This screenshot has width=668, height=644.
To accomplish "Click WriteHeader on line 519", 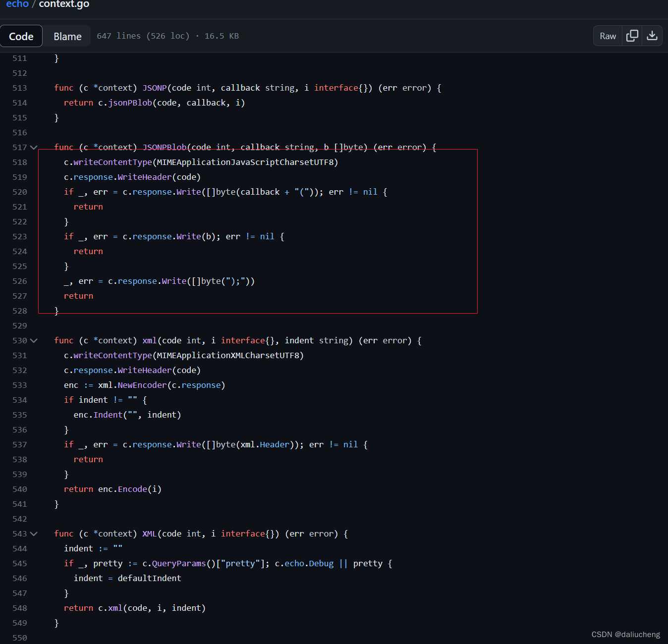I will (145, 177).
